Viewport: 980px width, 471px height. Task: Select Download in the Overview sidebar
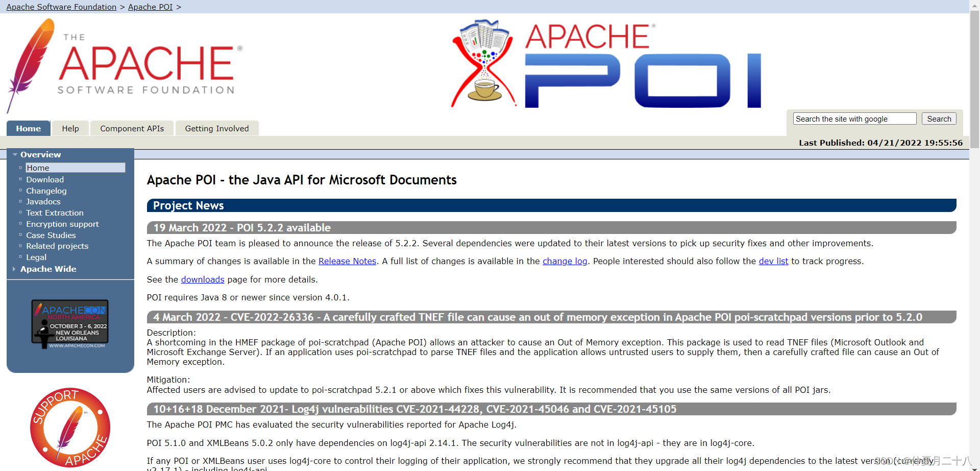tap(45, 179)
